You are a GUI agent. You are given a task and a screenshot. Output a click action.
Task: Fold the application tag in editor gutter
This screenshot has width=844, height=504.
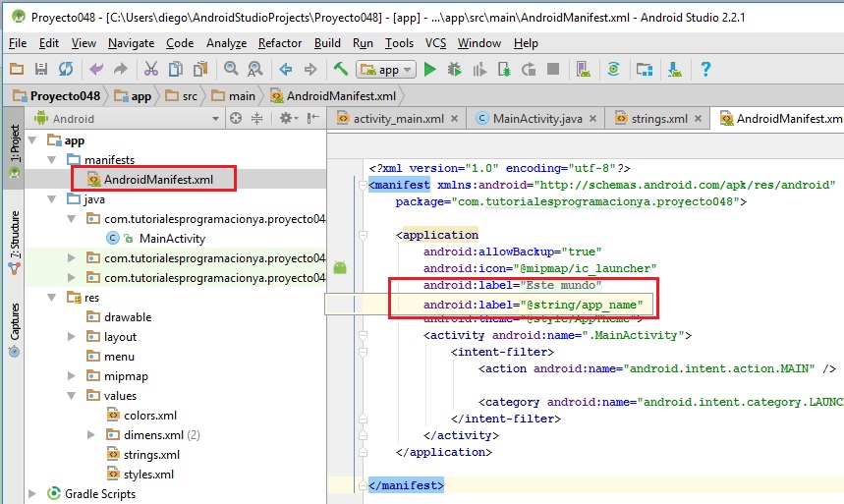[363, 236]
